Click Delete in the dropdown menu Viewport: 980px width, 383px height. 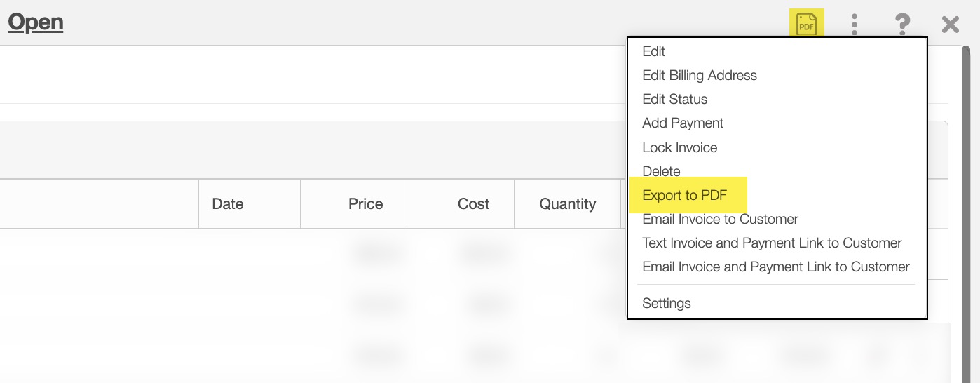click(x=661, y=171)
